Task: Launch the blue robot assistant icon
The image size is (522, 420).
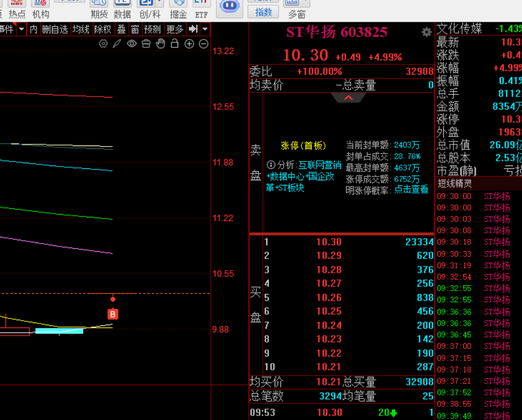Action: click(230, 7)
